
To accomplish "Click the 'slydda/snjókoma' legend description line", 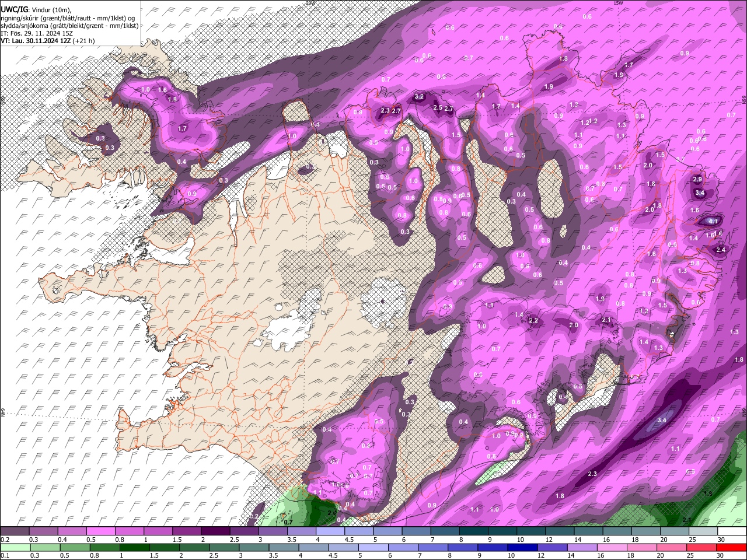I will pyautogui.click(x=69, y=26).
